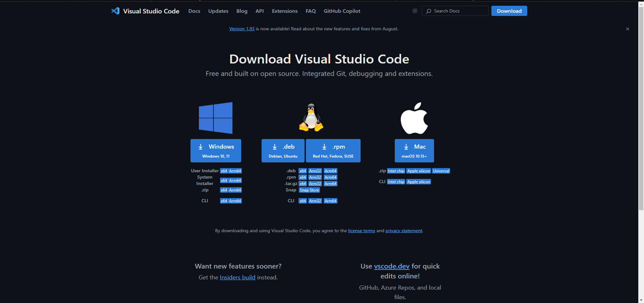Screen dimensions: 644x303
Task: Open the search Docs field via magnifier icon
Action: (429, 11)
